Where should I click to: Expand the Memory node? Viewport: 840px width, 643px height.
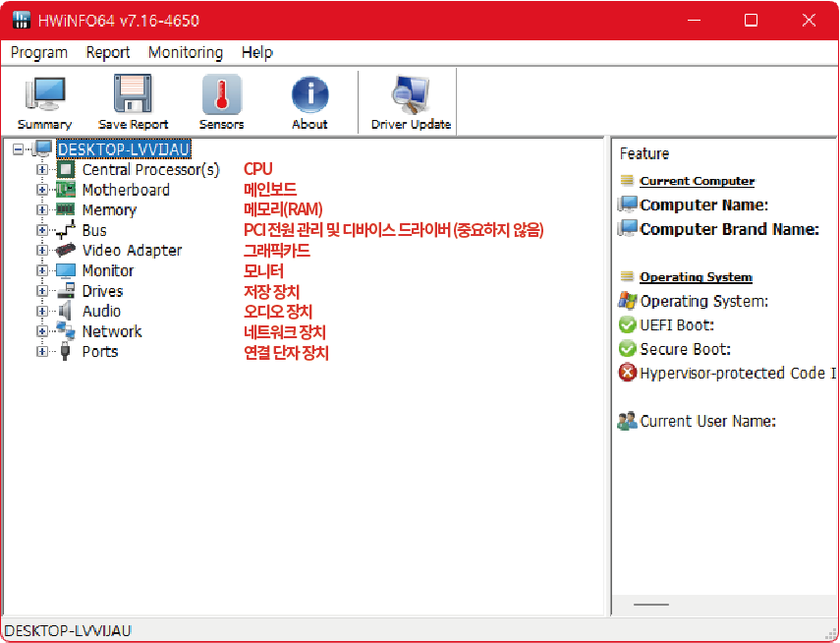point(42,209)
